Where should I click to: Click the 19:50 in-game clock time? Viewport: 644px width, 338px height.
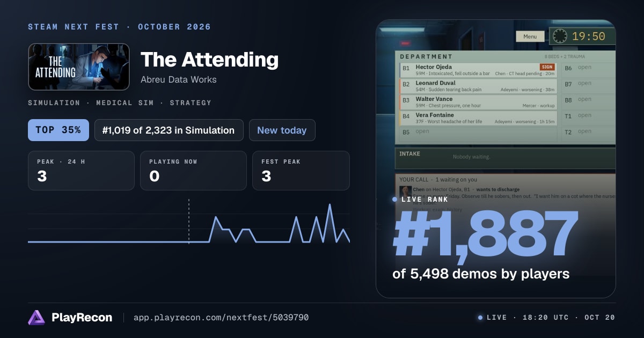(589, 36)
